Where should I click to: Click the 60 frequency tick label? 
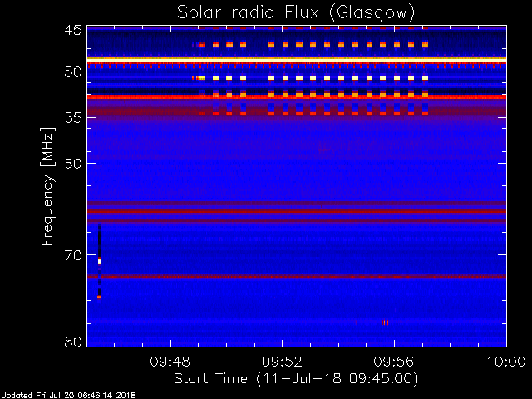[x=73, y=163]
